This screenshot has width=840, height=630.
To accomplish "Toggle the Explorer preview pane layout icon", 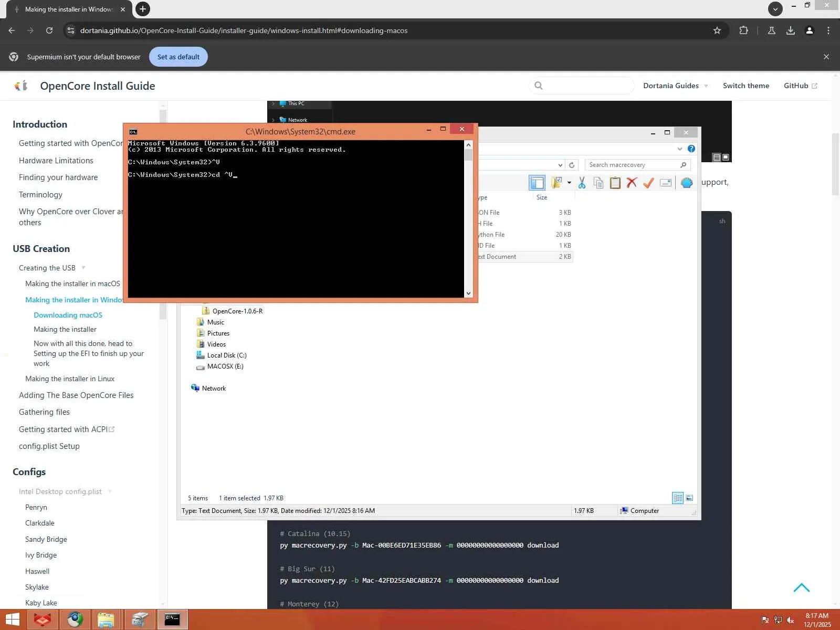I will click(537, 183).
